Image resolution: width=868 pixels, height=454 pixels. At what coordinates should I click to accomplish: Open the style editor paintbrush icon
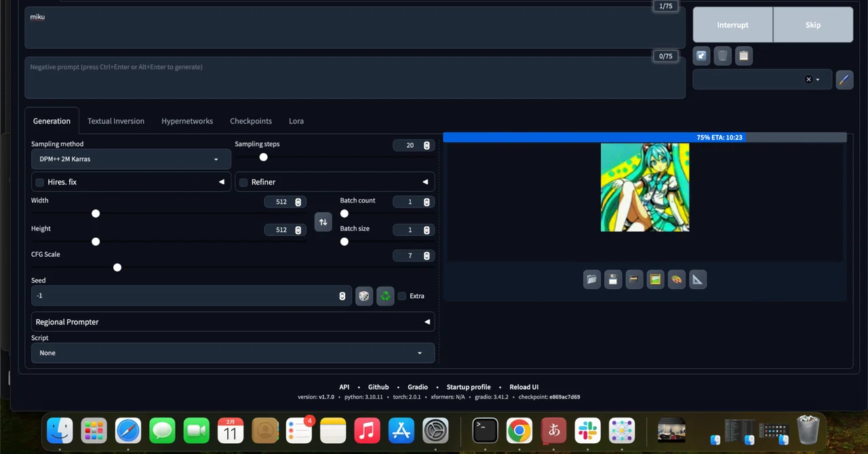coord(844,79)
